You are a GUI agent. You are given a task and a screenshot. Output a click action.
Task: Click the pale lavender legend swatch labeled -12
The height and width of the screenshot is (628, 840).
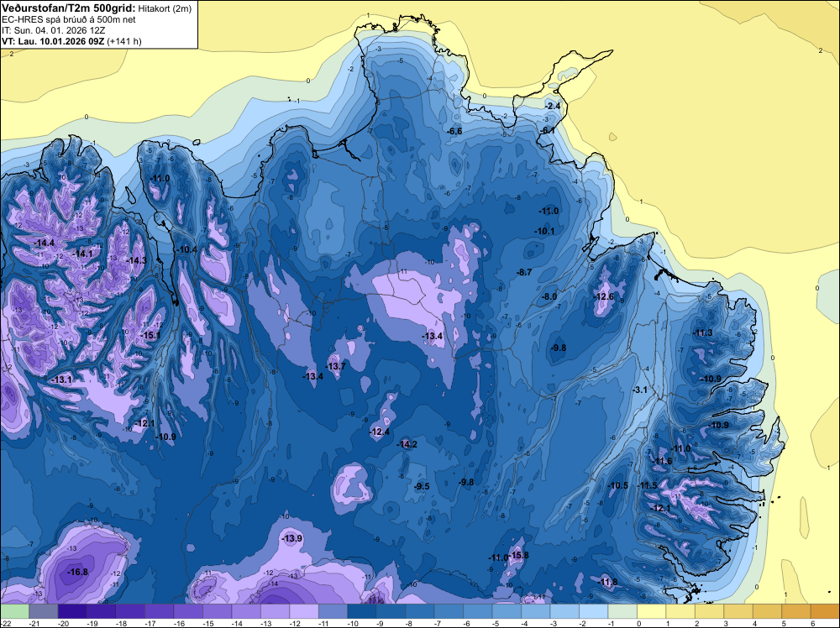point(304,611)
